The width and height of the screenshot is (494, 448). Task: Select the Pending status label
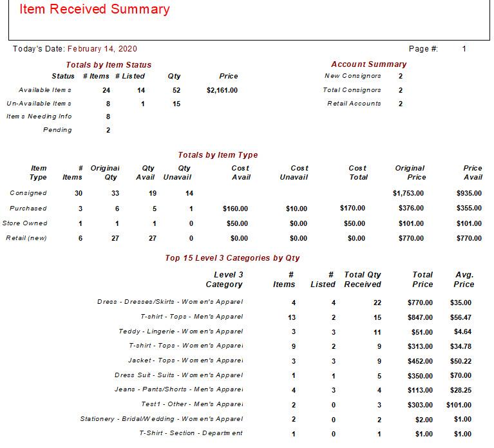click(x=57, y=130)
